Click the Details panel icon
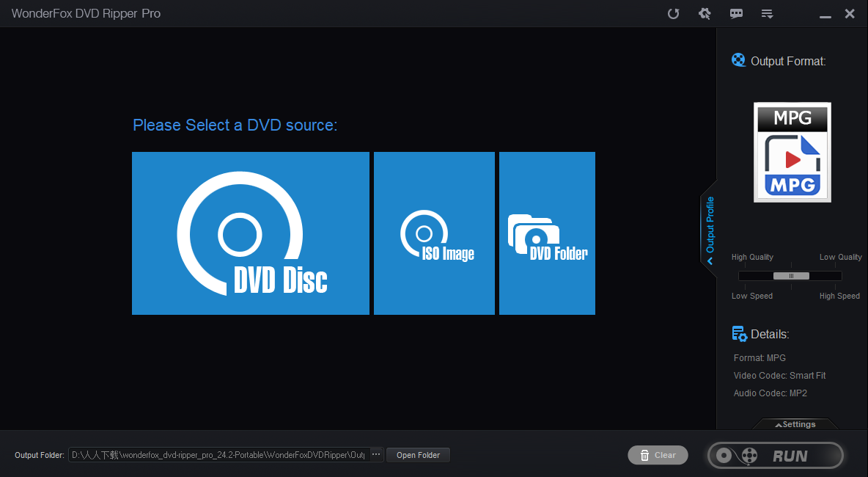Viewport: 868px width, 477px height. [739, 333]
